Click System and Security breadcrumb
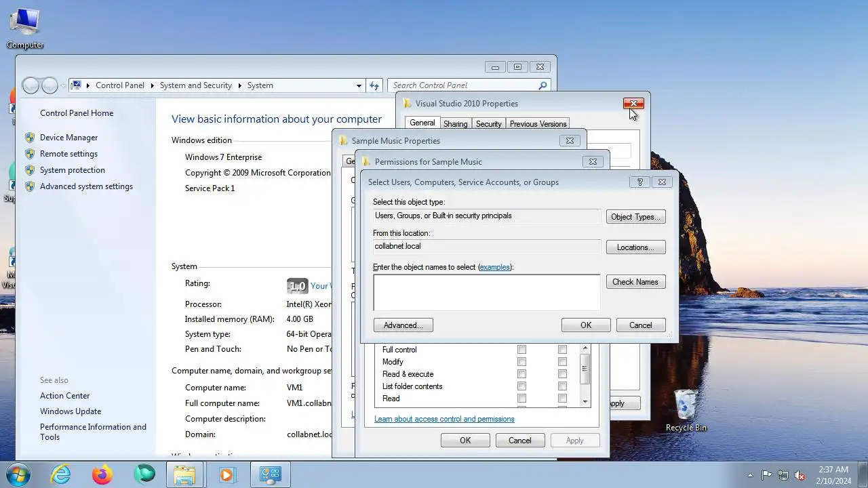This screenshot has height=488, width=868. point(196,85)
